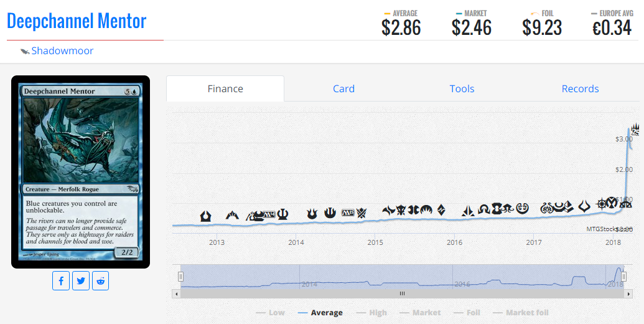Viewport: 644px width, 324px height.
Task: Click the Fate Reforged set marker
Action: coord(388,210)
